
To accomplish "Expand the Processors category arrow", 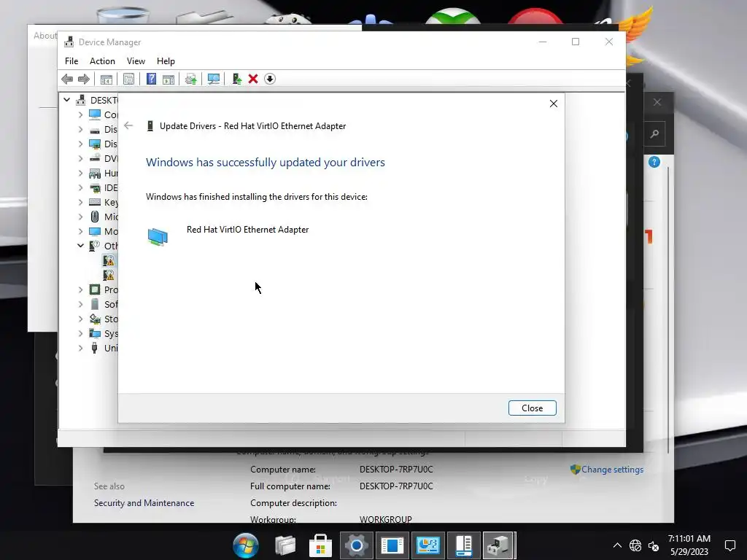I will pos(80,289).
